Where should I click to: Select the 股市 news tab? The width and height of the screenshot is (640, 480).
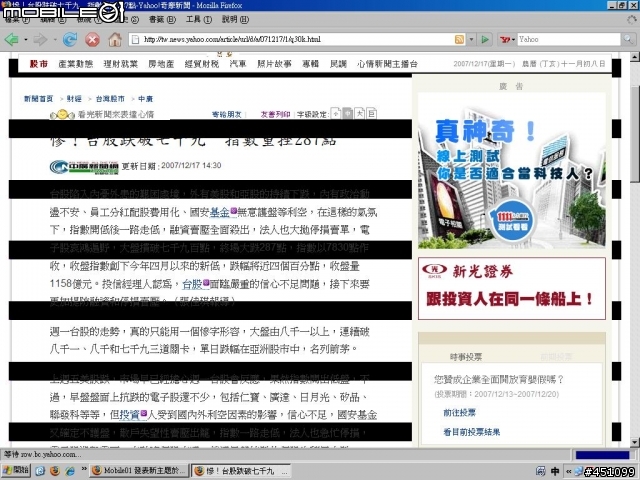pos(39,64)
